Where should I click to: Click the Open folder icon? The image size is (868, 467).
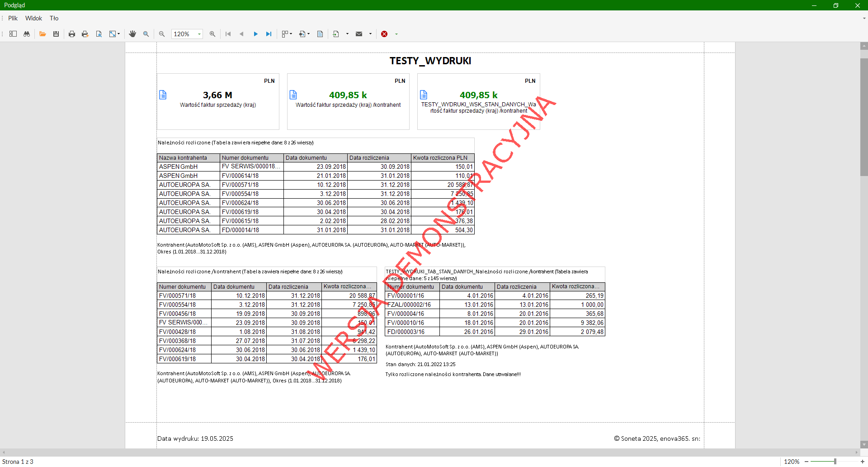(x=42, y=34)
